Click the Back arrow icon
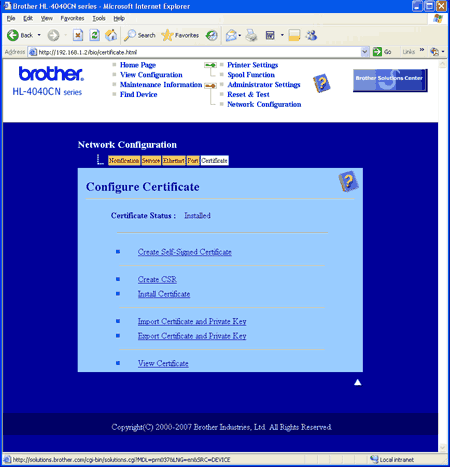 13,35
